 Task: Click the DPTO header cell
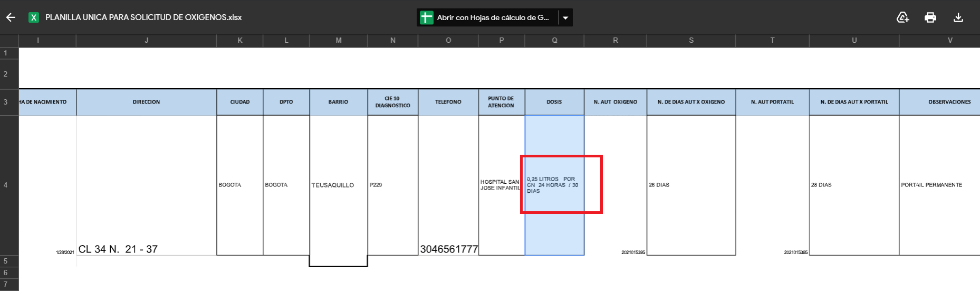286,102
